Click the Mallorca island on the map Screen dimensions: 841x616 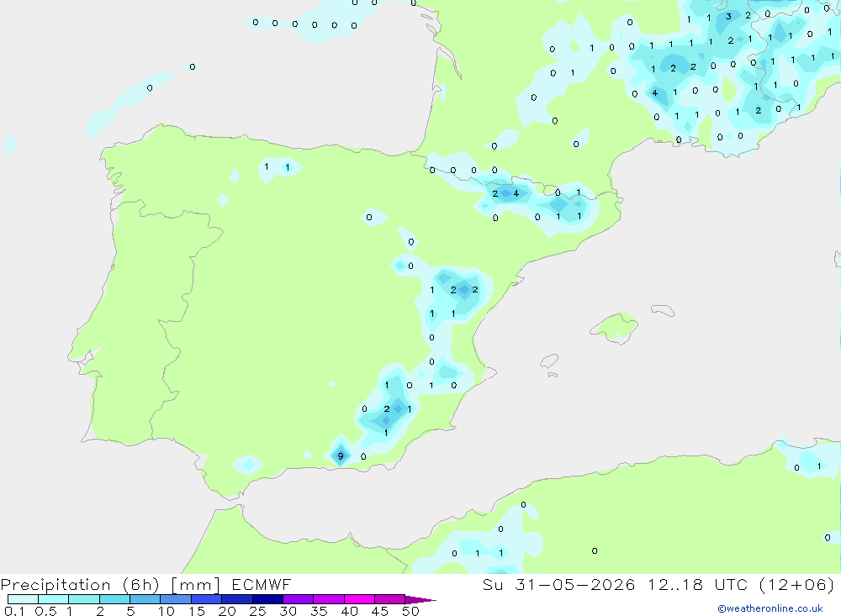tap(615, 327)
